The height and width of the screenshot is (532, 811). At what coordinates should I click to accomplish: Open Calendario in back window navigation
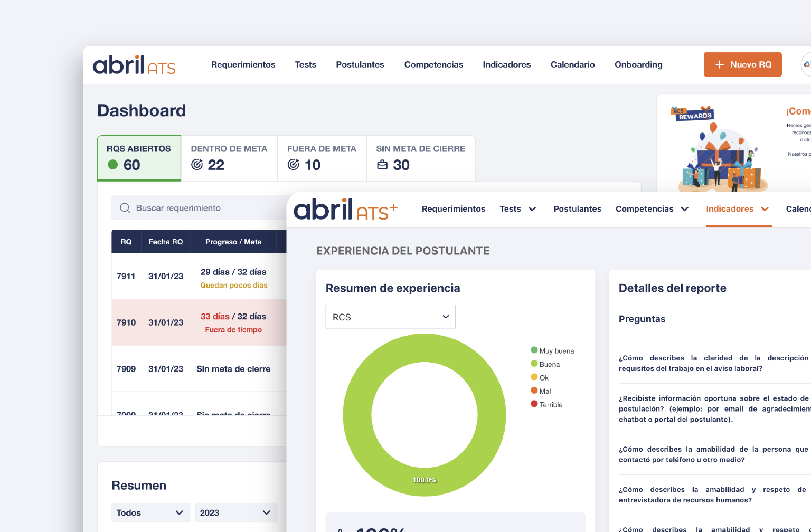572,64
